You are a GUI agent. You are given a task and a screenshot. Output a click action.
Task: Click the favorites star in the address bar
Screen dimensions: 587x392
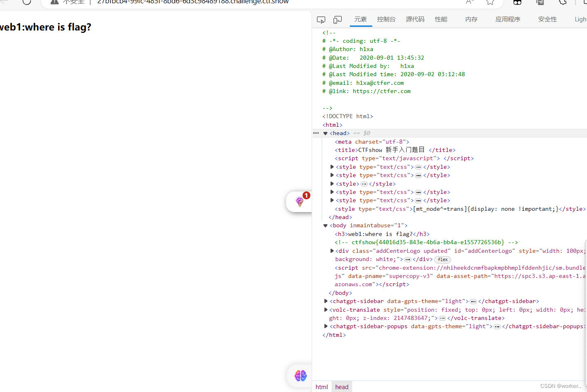pos(490,2)
